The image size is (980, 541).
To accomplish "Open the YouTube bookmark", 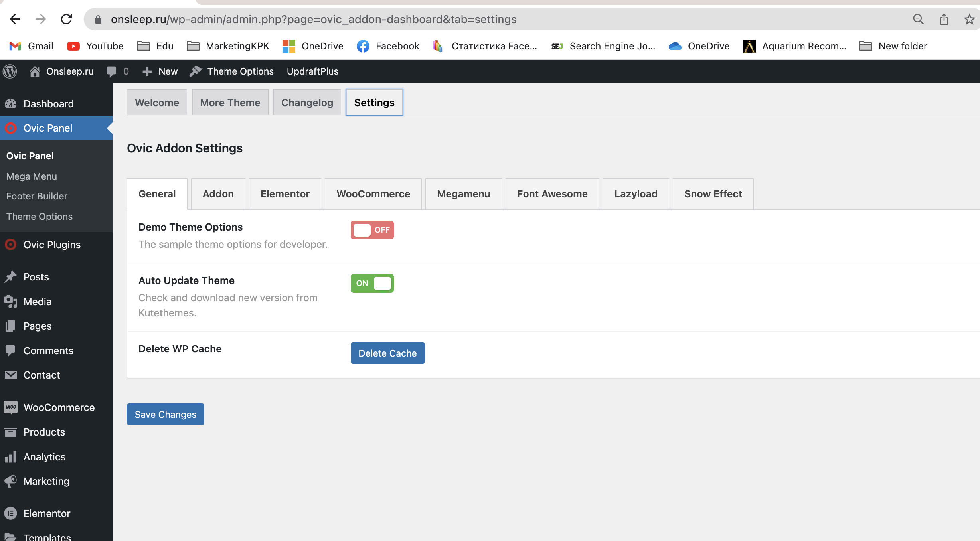I will (x=95, y=46).
